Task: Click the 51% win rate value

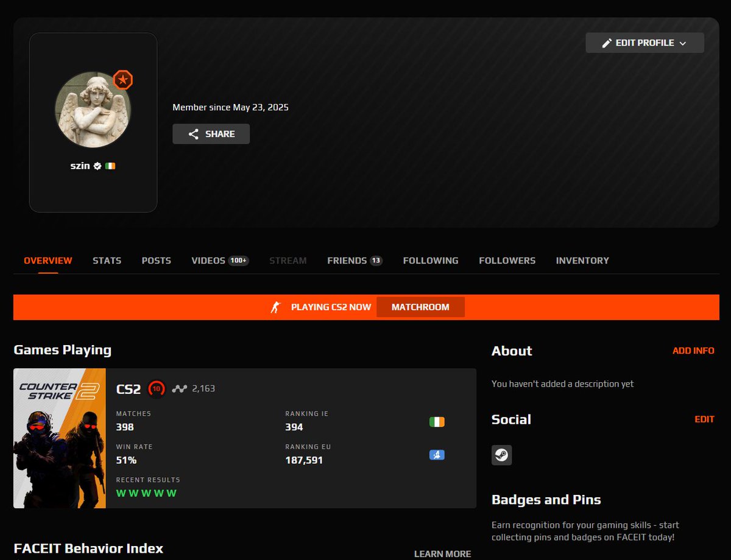Action: pyautogui.click(x=126, y=460)
